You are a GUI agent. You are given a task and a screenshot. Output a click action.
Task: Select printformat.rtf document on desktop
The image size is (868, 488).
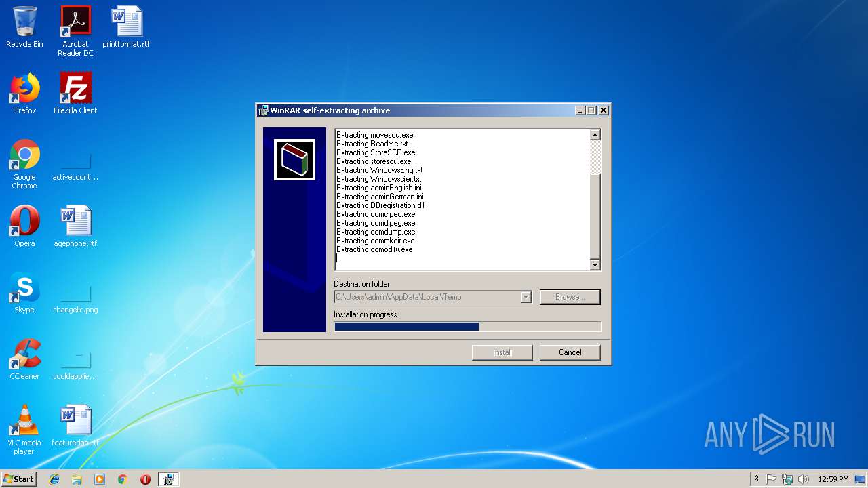coord(126,27)
